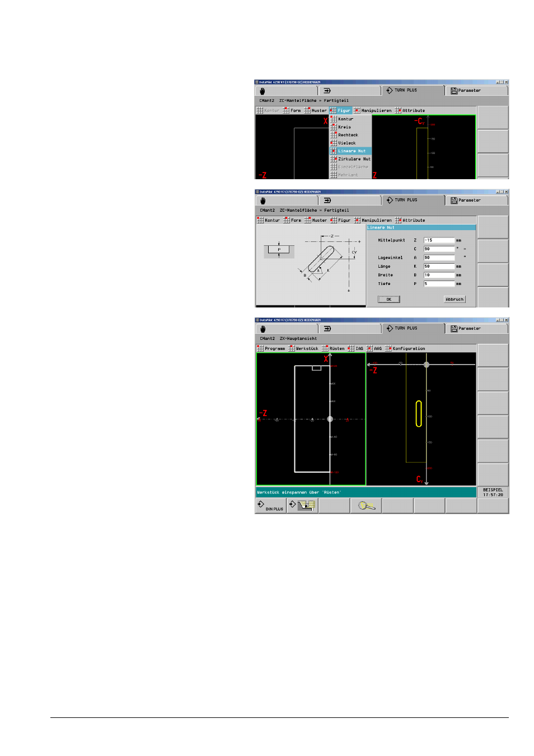Open the hand (manual mode) tab in the top window
Viewport: 534px width, 756px height.
click(287, 91)
